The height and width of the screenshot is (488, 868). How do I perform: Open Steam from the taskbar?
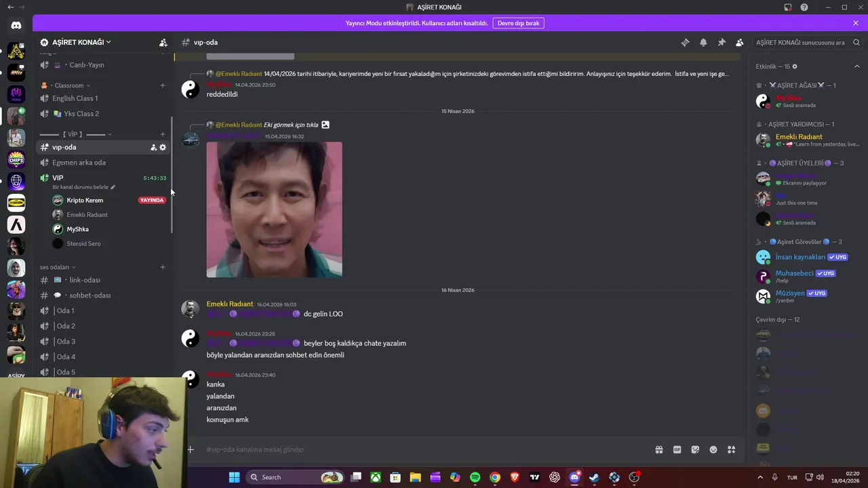point(594,477)
